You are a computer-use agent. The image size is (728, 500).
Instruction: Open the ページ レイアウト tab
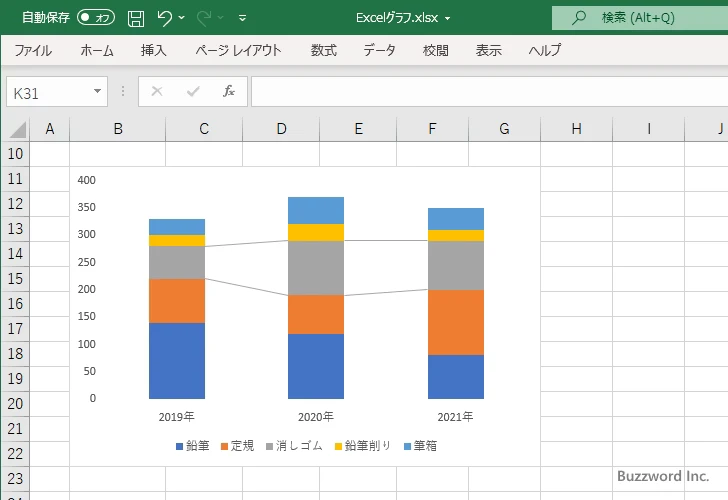(238, 50)
